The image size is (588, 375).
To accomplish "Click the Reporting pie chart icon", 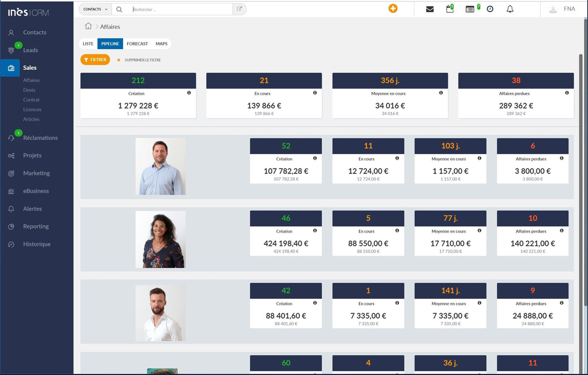I will coord(11,226).
